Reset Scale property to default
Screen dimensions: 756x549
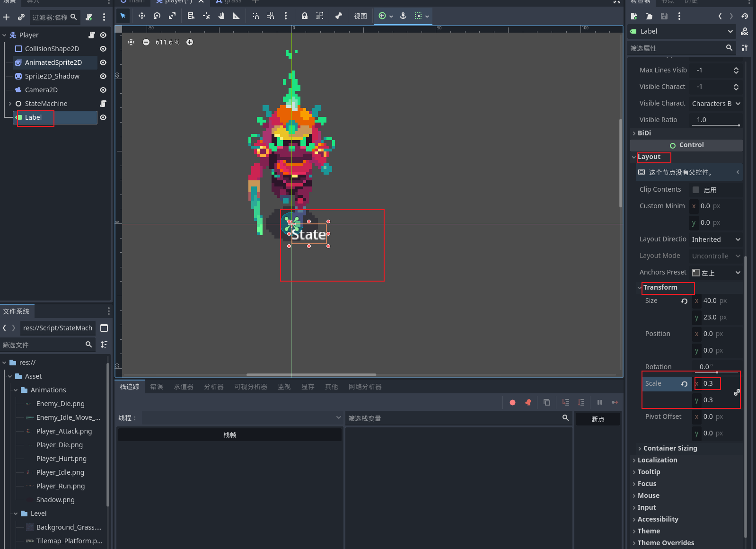coord(684,384)
